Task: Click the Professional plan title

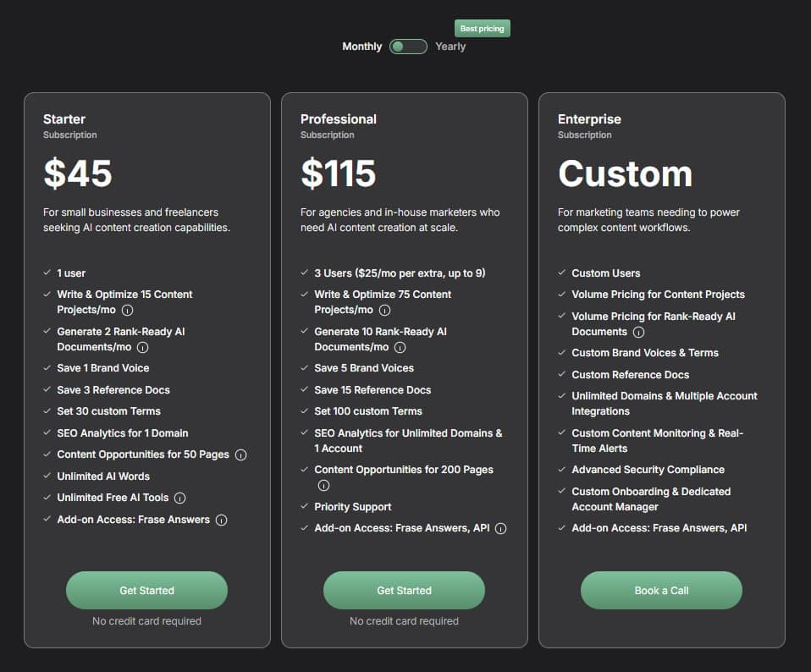Action: tap(339, 119)
